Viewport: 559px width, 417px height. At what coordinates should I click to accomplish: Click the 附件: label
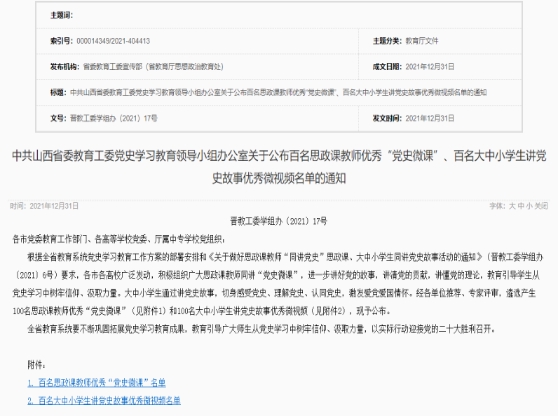point(36,365)
